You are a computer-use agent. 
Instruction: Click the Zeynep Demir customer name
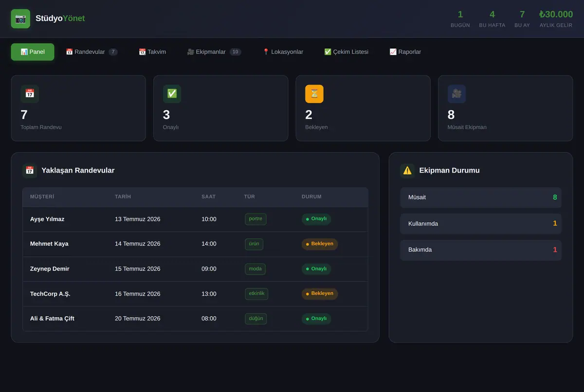(50, 269)
